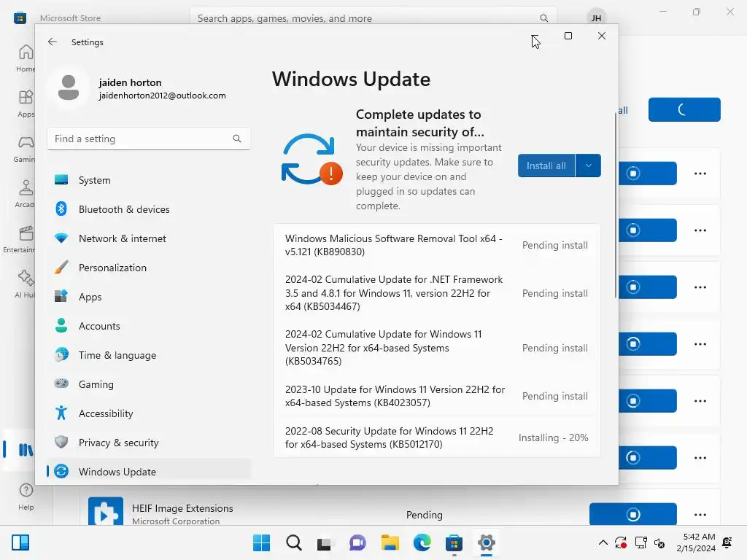Click the System monitor icon

61,180
